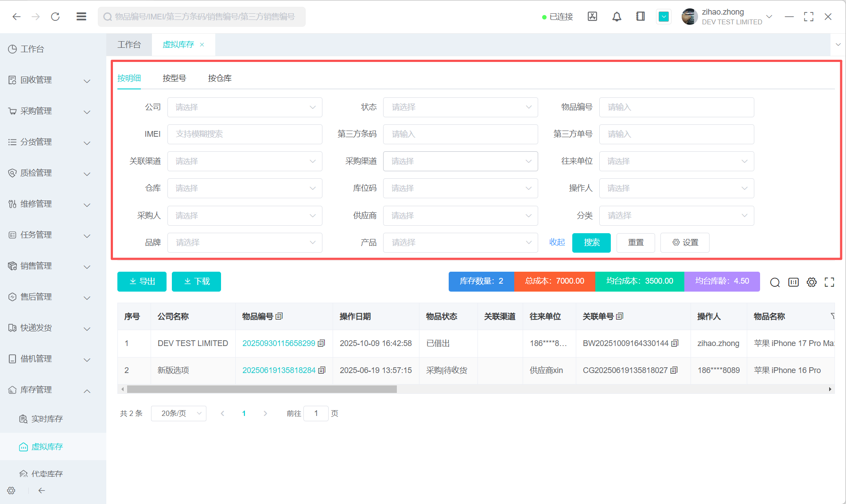Viewport: 846px width, 504px height.
Task: Click the 导出 export button
Action: [x=142, y=281]
